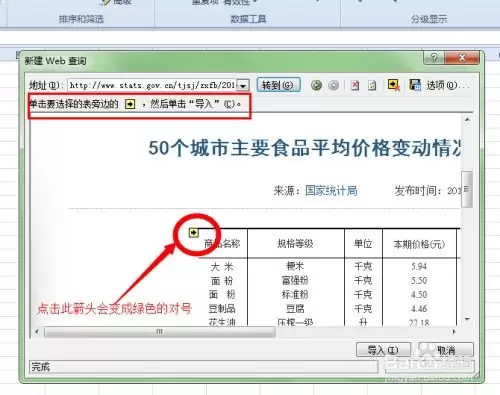Open the 国家统计局 source link
This screenshot has width=500, height=395.
tap(331, 191)
